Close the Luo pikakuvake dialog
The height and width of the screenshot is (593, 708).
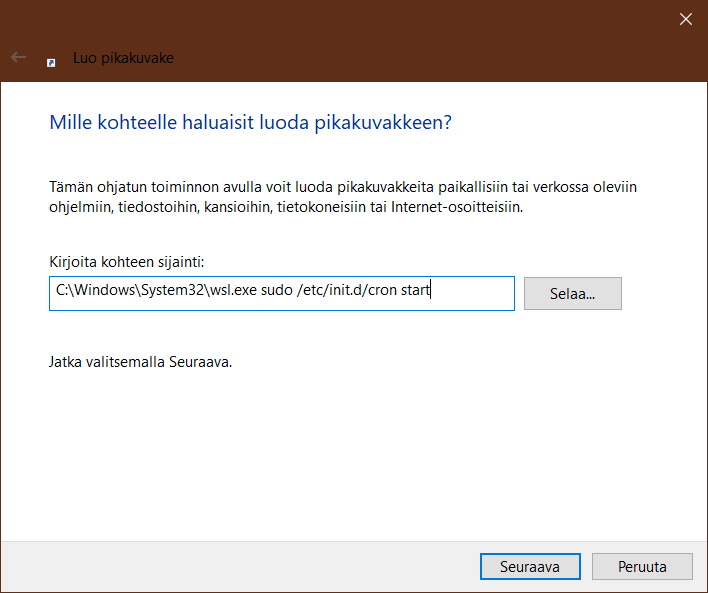(686, 19)
